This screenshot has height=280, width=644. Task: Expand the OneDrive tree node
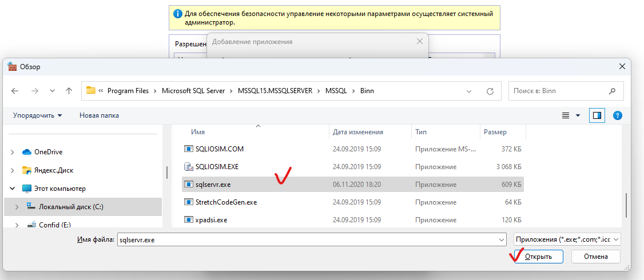click(13, 152)
